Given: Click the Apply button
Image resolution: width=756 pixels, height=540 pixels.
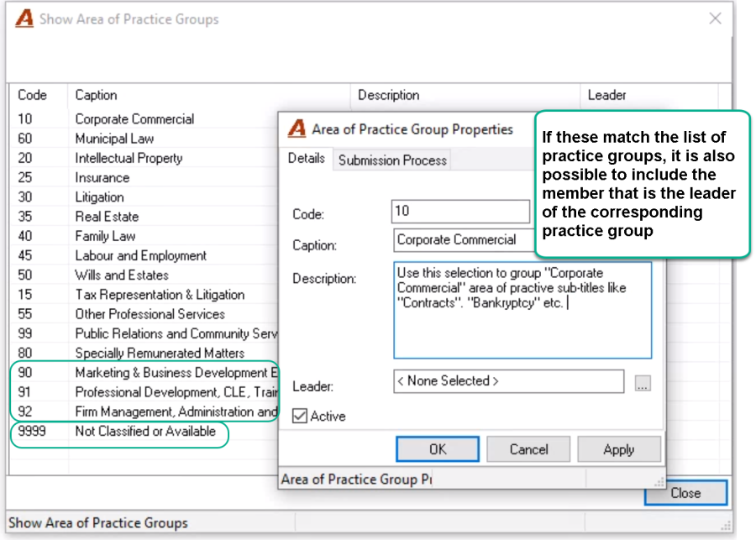Looking at the screenshot, I should [x=619, y=449].
